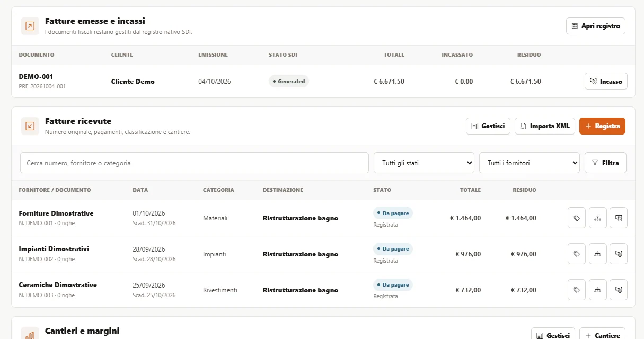The height and width of the screenshot is (339, 644).
Task: Click the tag icon on Impianti Dimostrativi row
Action: coord(577,254)
